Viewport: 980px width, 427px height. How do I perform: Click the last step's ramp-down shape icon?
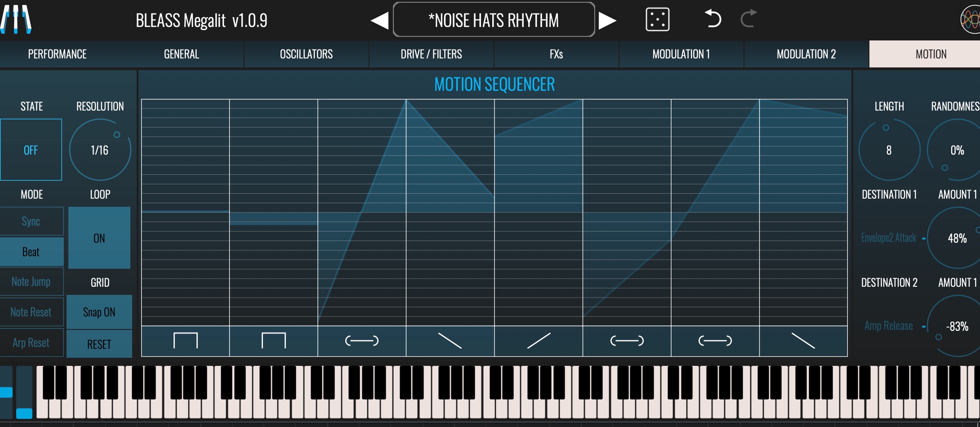point(803,341)
